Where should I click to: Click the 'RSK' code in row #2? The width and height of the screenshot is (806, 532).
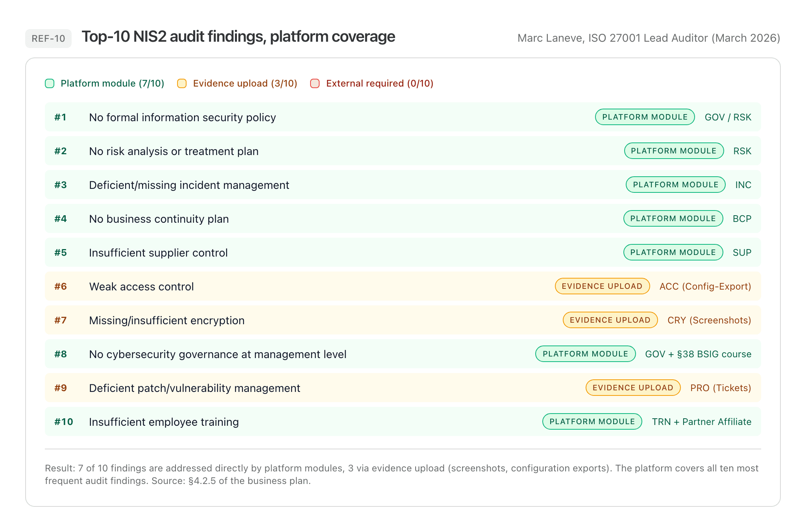click(x=743, y=151)
